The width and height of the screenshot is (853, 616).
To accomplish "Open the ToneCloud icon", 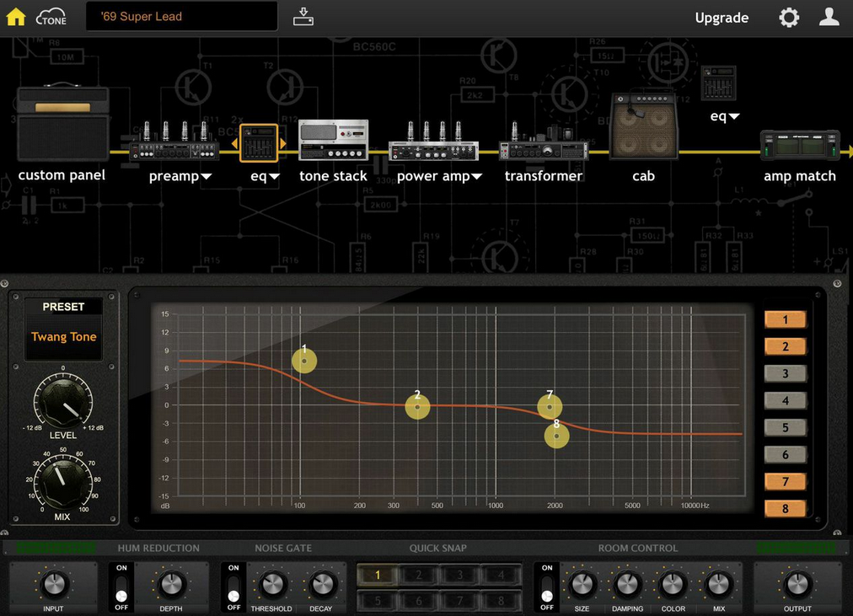I will tap(51, 17).
